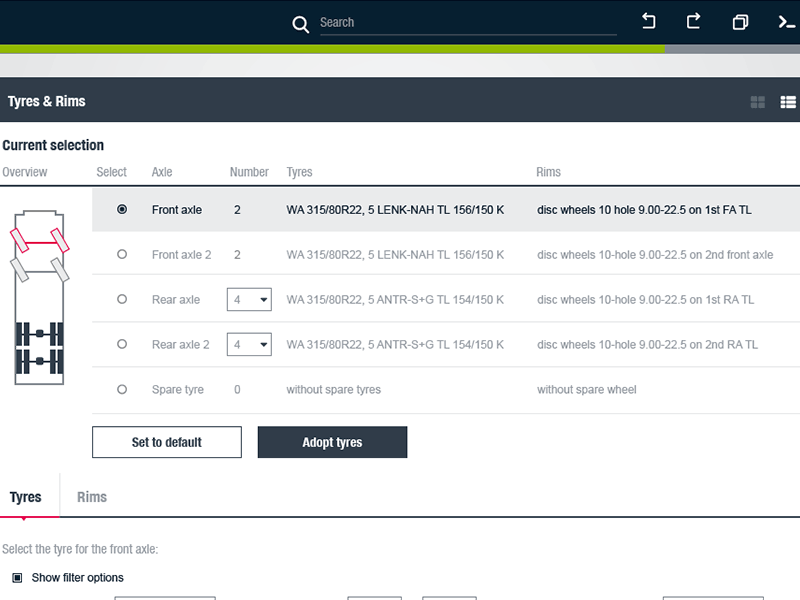The width and height of the screenshot is (800, 600).
Task: Switch to the Tyres tab
Action: point(26,497)
